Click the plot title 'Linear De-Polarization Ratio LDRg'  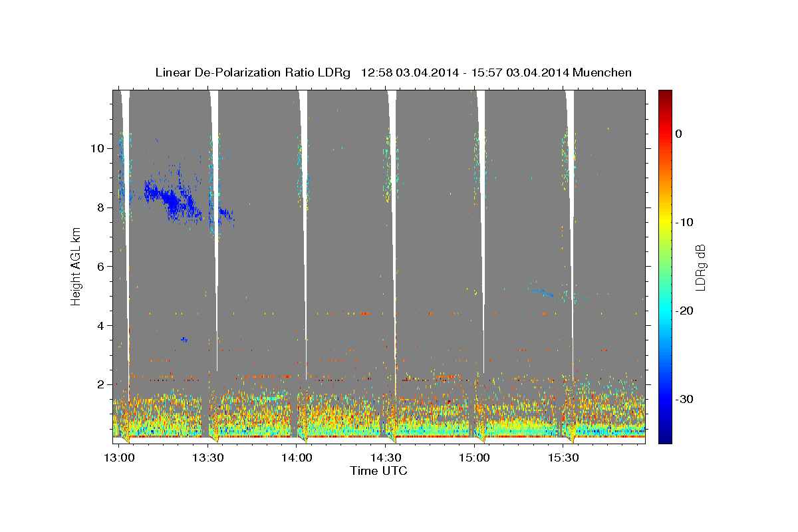coord(252,72)
